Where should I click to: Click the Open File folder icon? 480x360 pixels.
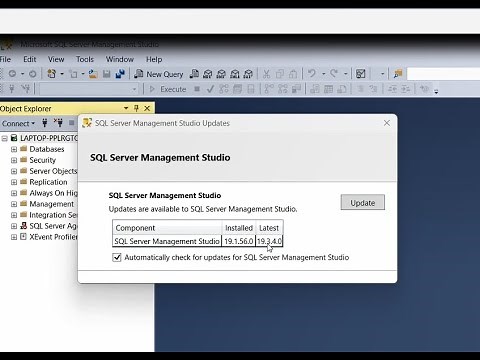pos(93,74)
